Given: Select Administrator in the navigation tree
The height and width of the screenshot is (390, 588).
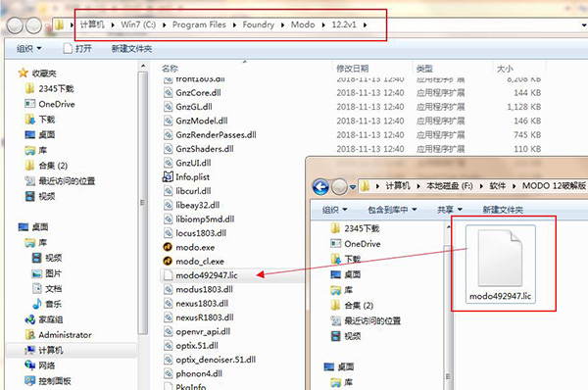Looking at the screenshot, I should tap(59, 335).
